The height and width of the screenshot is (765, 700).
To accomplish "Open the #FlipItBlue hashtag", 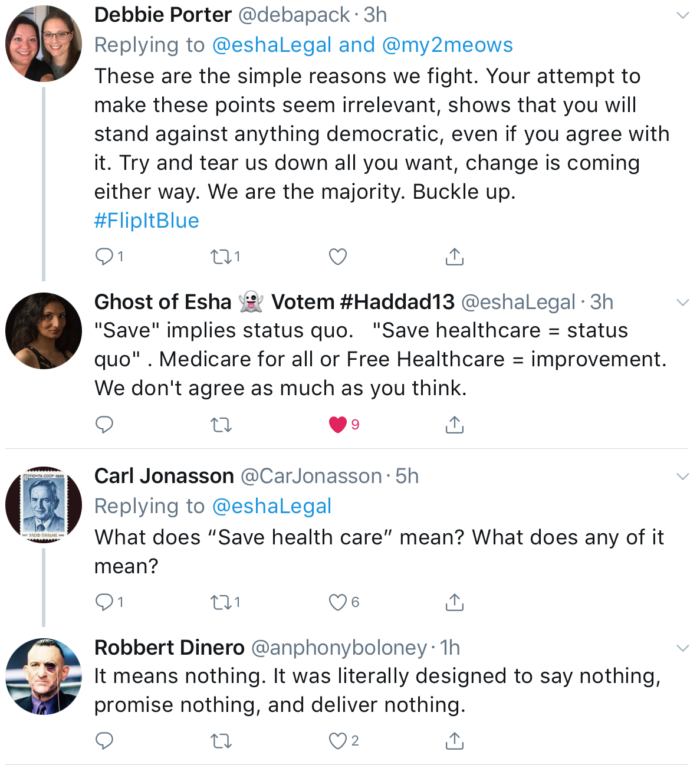I will [x=147, y=221].
